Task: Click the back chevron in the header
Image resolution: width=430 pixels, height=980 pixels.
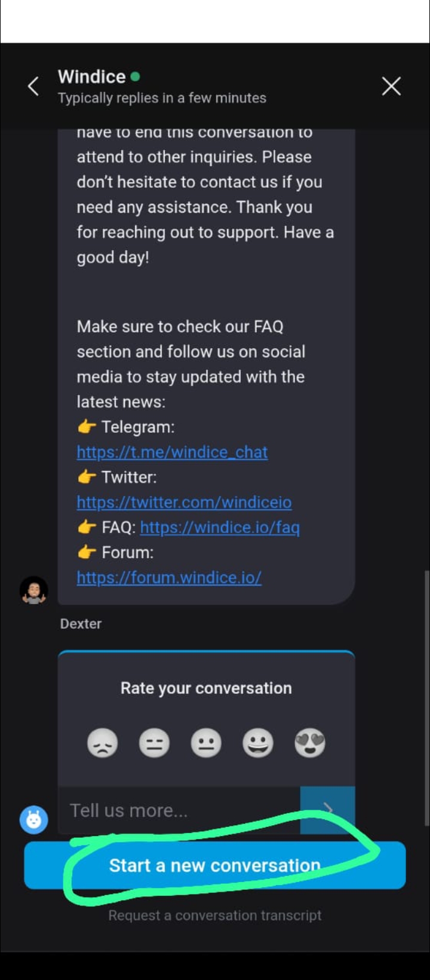Action: (x=33, y=86)
